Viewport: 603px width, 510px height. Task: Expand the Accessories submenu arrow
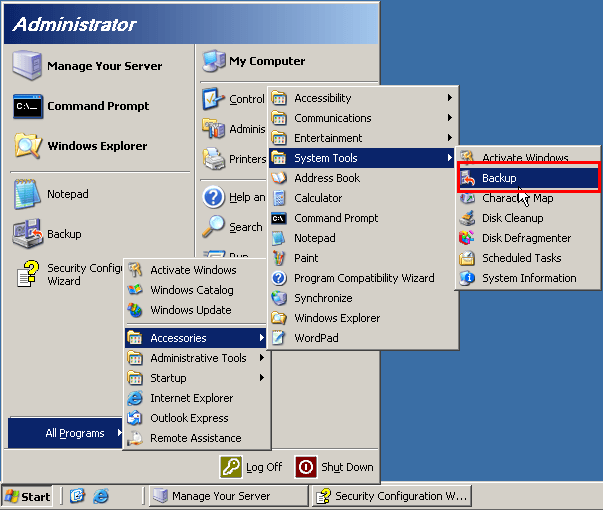click(x=262, y=338)
